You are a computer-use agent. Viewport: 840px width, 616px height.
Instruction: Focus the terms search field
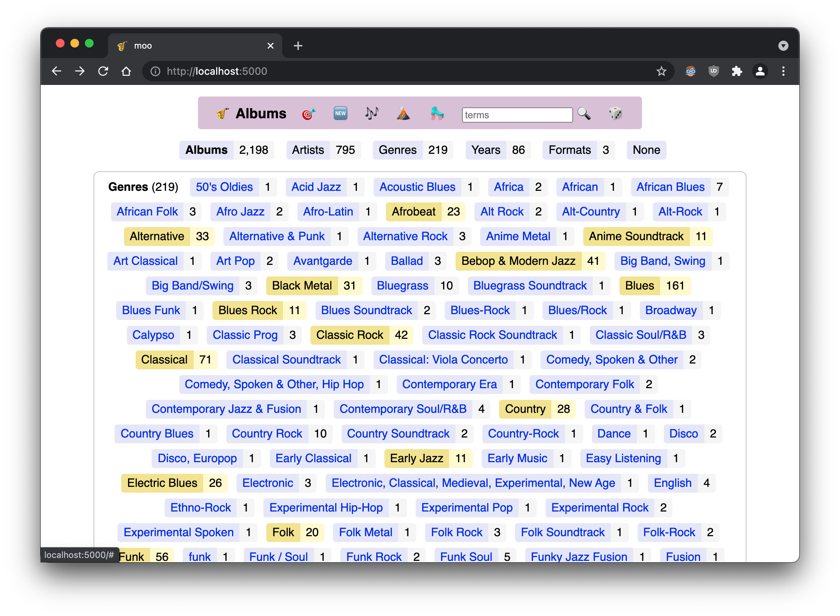click(x=517, y=115)
